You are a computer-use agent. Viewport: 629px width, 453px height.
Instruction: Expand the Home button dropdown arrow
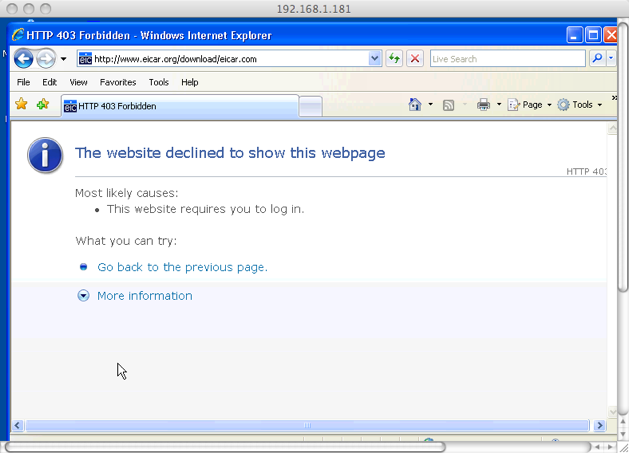(x=430, y=105)
